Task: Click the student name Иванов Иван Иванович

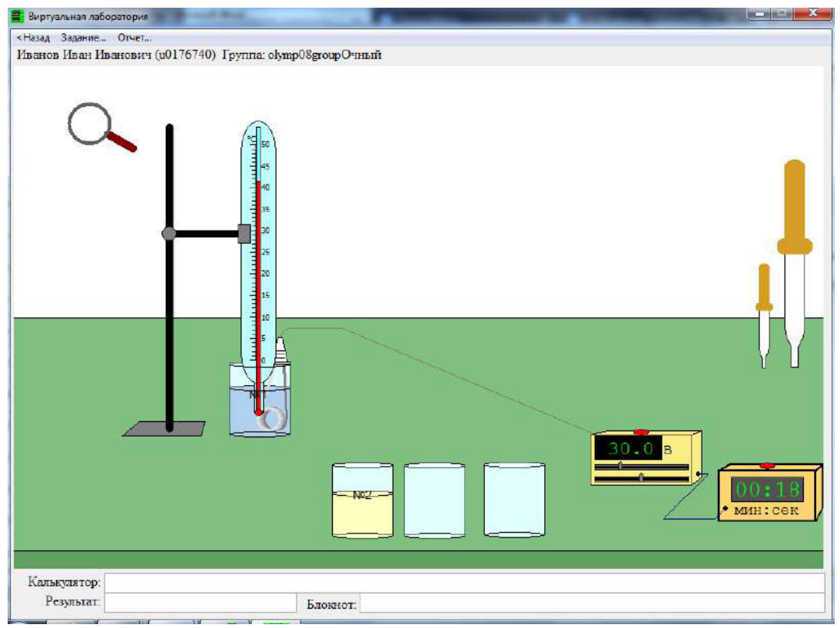Action: (84, 55)
